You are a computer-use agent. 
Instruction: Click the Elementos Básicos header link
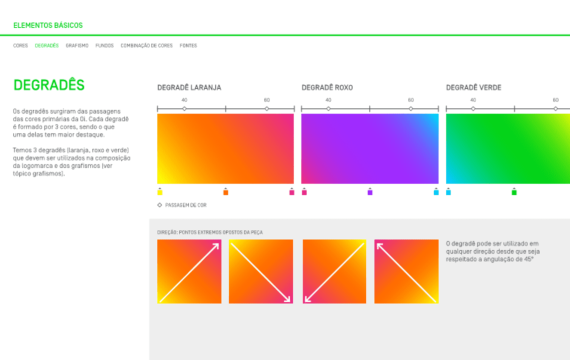48,25
